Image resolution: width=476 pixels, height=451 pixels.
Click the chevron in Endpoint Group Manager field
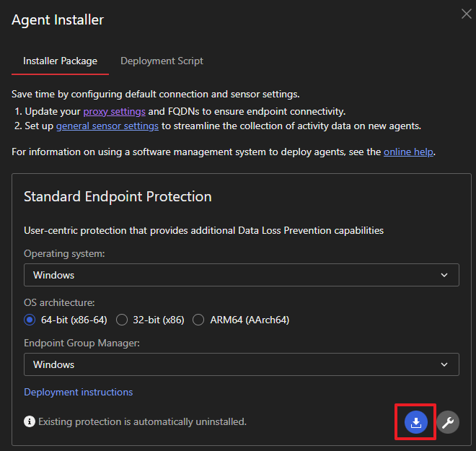click(x=444, y=364)
